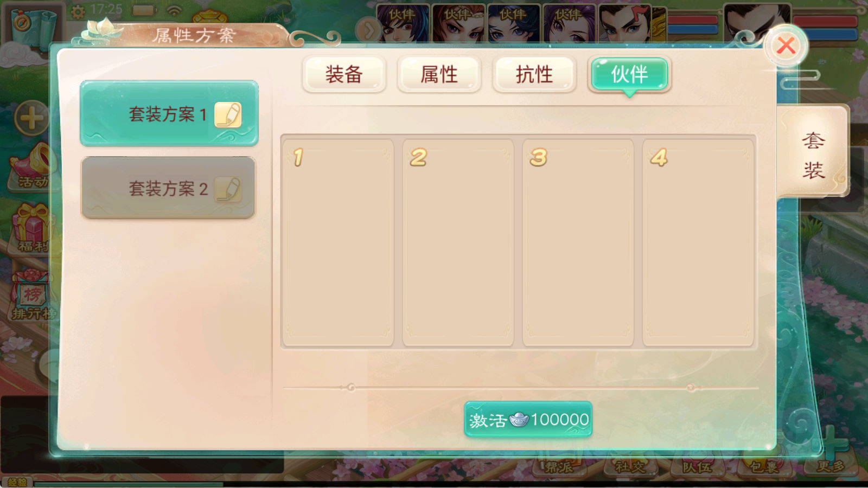Viewport: 868px width, 488px height.
Task: Select partner slot 1 card
Action: 337,242
